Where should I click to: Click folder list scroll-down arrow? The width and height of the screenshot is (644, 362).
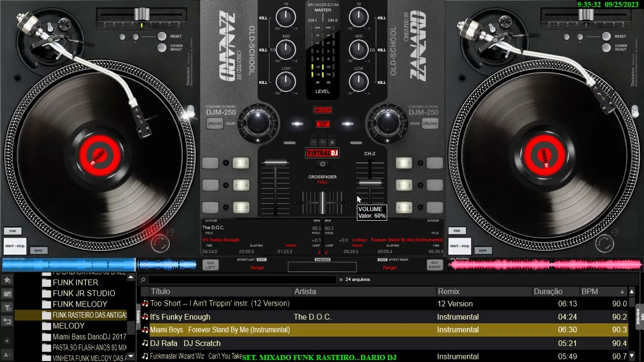click(131, 356)
